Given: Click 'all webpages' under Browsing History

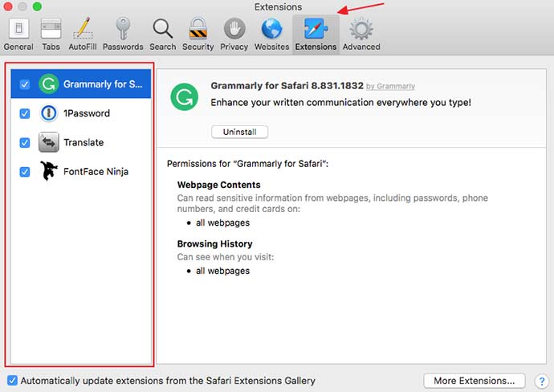Looking at the screenshot, I should [222, 271].
